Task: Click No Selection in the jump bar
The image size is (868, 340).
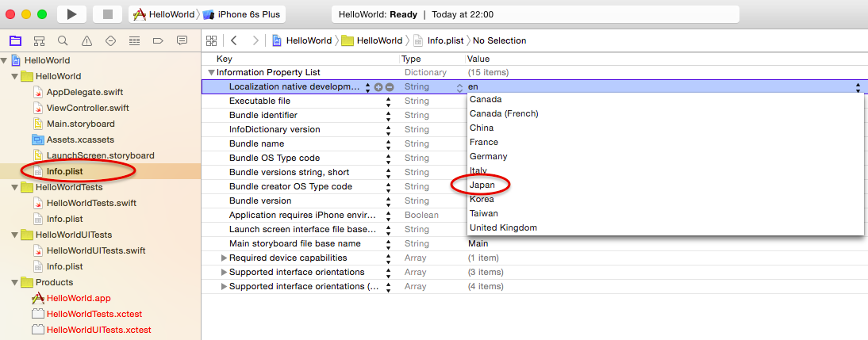Action: [x=499, y=40]
